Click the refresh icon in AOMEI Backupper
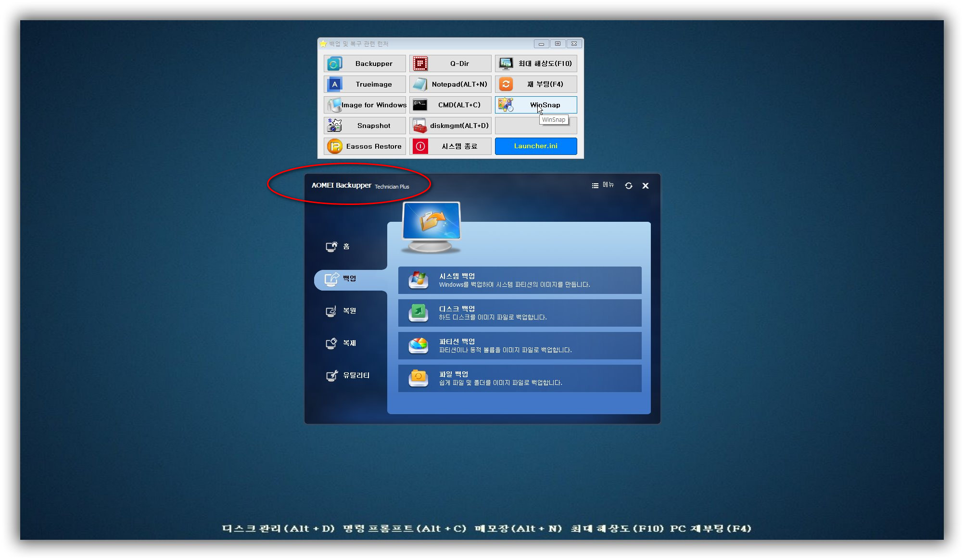 629,186
